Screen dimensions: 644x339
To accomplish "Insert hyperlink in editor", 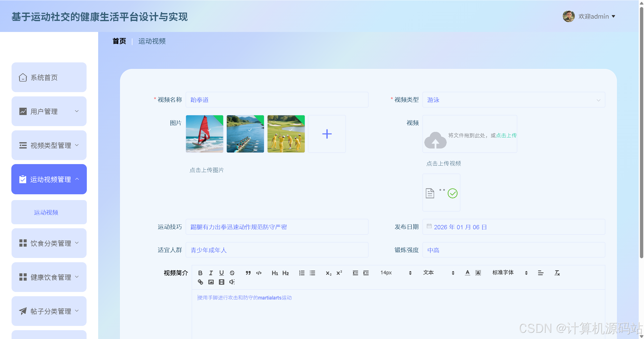I will point(200,282).
